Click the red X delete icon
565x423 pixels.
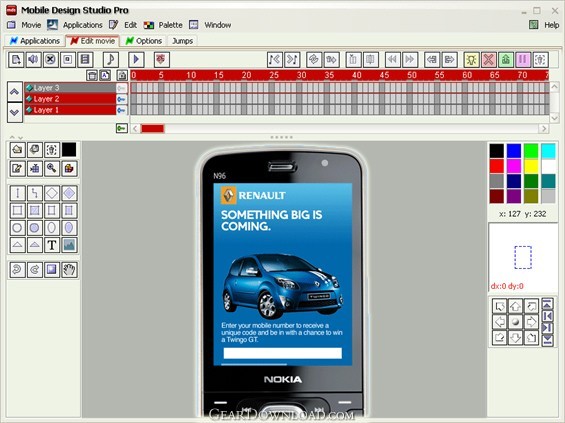click(x=489, y=59)
